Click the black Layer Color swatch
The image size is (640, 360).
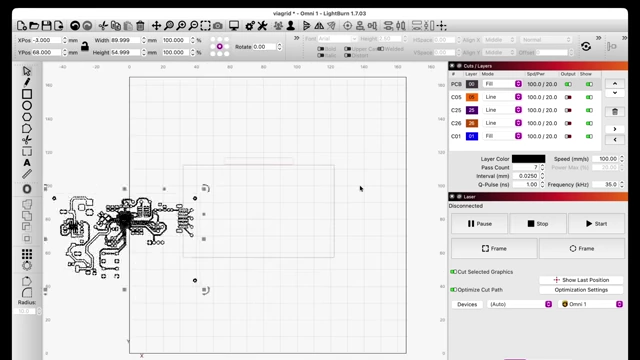coord(528,159)
